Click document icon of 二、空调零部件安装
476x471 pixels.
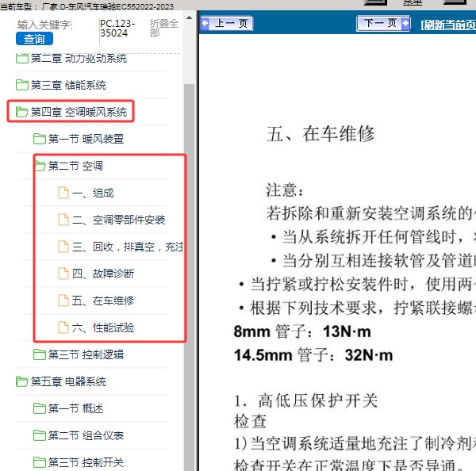pos(63,220)
